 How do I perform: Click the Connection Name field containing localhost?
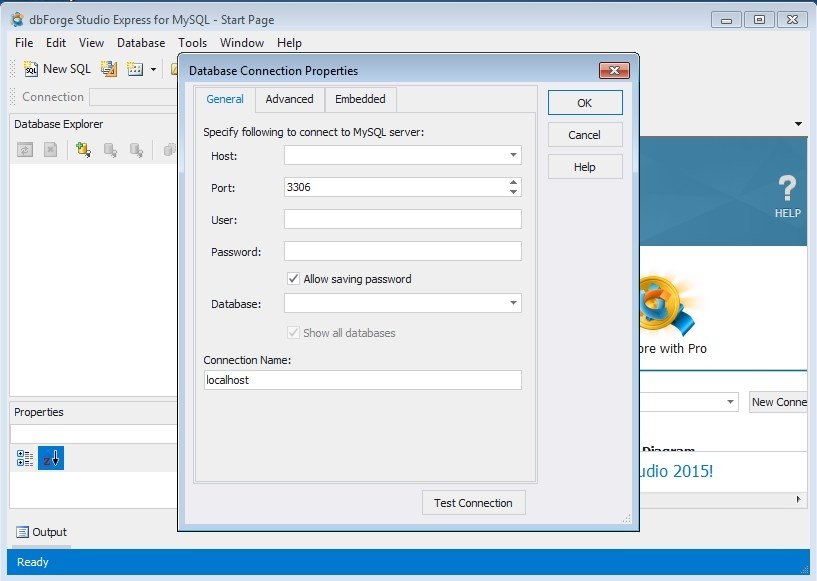click(362, 380)
